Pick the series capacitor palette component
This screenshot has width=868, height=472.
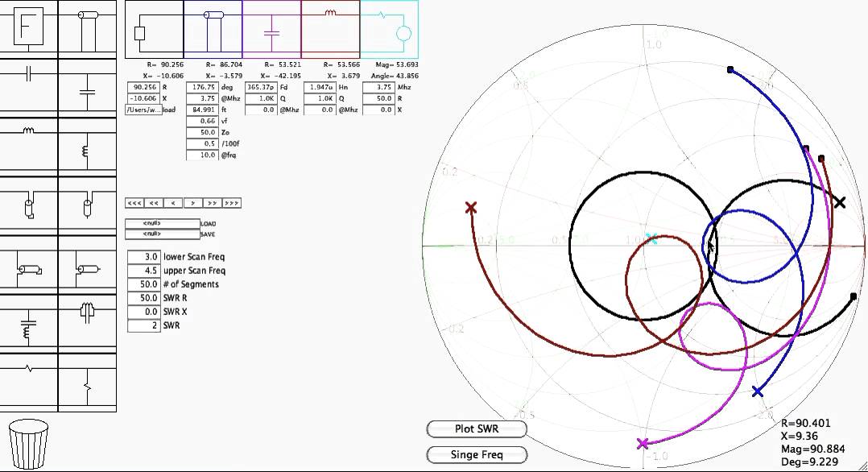point(28,88)
